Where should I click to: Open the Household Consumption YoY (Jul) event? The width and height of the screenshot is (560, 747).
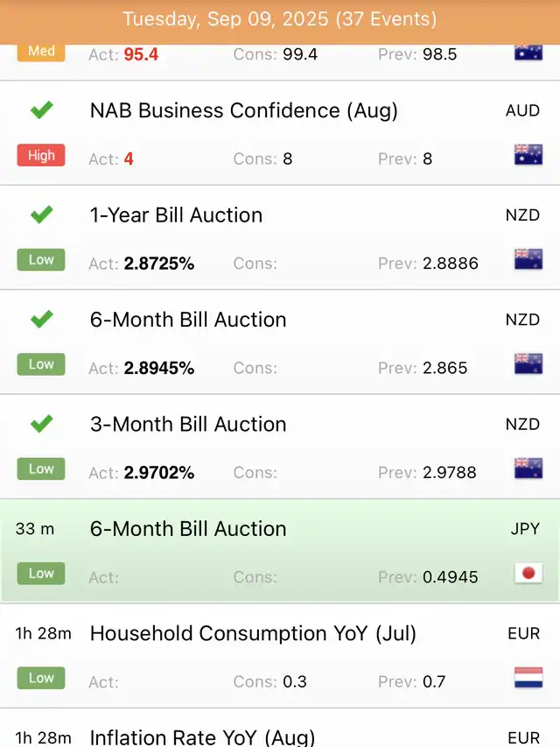click(253, 633)
